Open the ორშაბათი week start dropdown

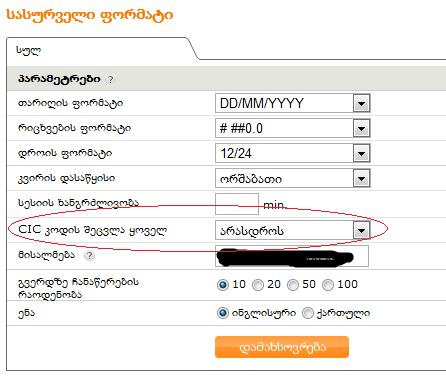293,178
